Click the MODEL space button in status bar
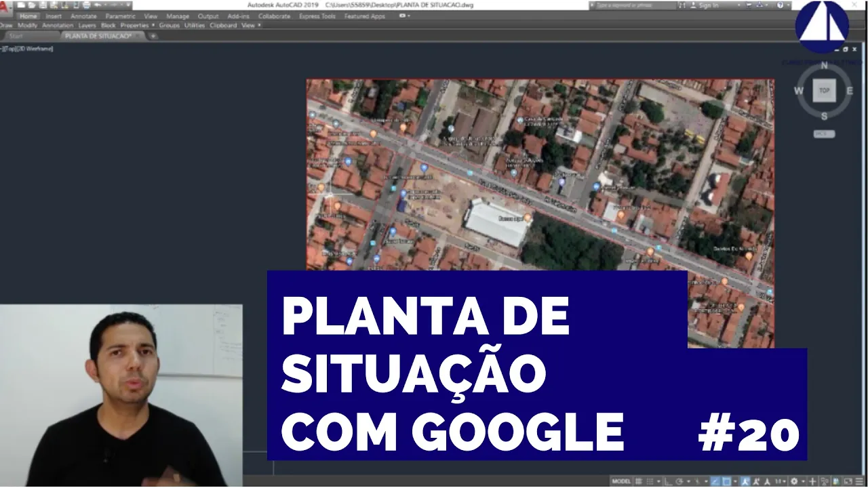The width and height of the screenshot is (868, 488). (621, 481)
